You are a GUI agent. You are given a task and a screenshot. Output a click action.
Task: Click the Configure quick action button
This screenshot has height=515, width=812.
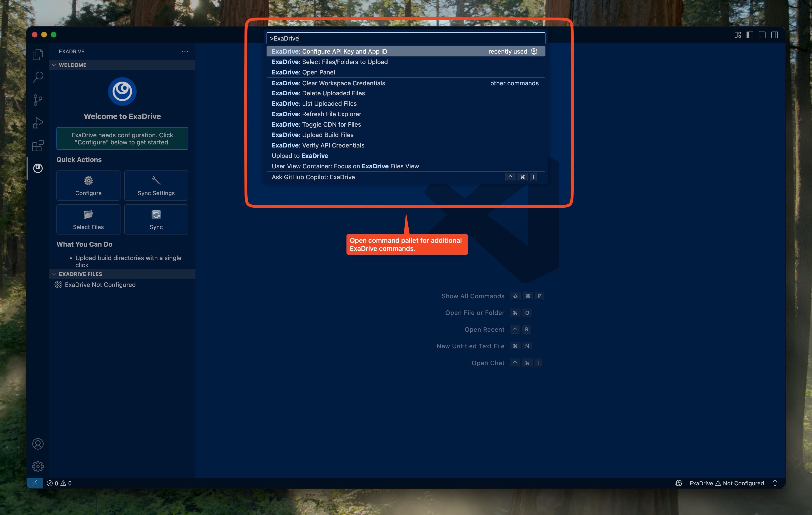(88, 185)
